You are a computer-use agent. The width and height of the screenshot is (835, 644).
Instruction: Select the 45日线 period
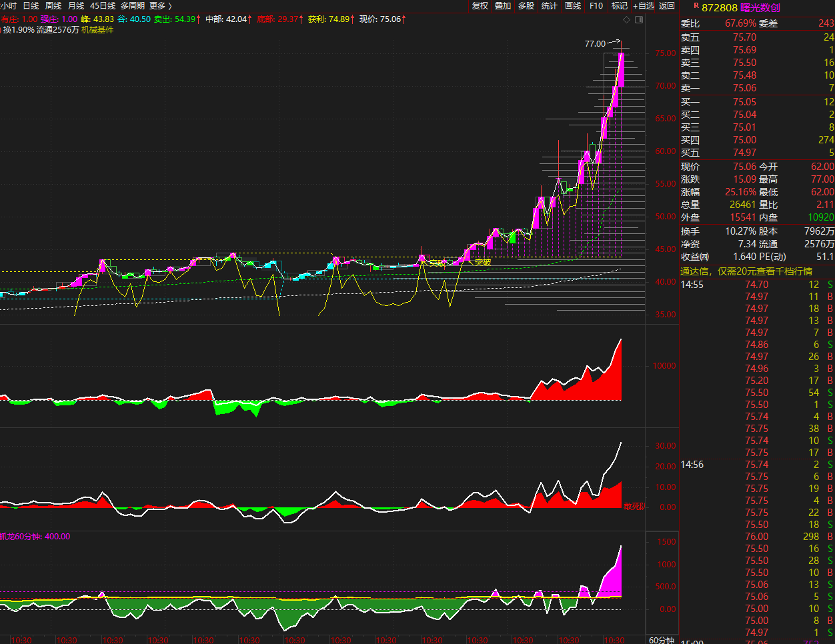coord(103,6)
